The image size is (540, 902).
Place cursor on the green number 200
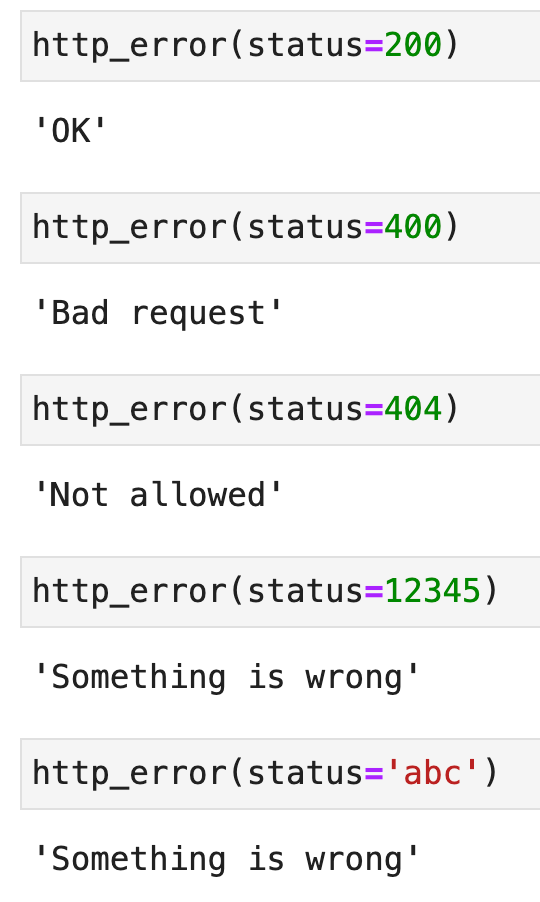pyautogui.click(x=412, y=45)
